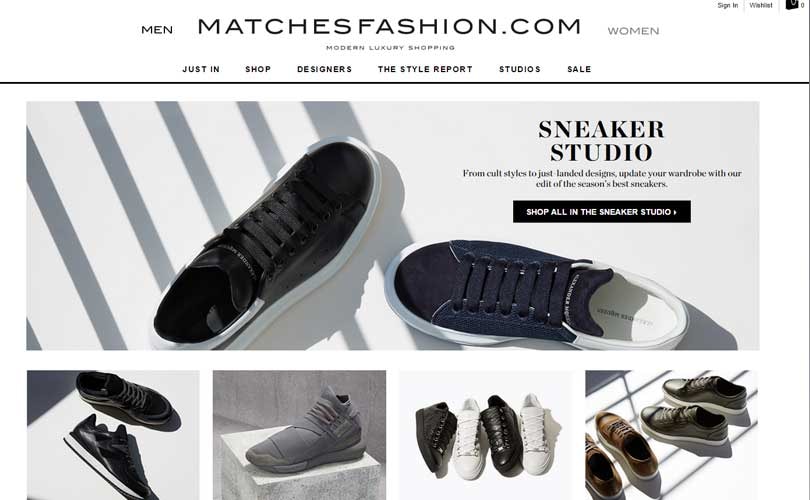810x500 pixels.
Task: Open the black running sneakers thumbnail
Action: pyautogui.click(x=113, y=435)
